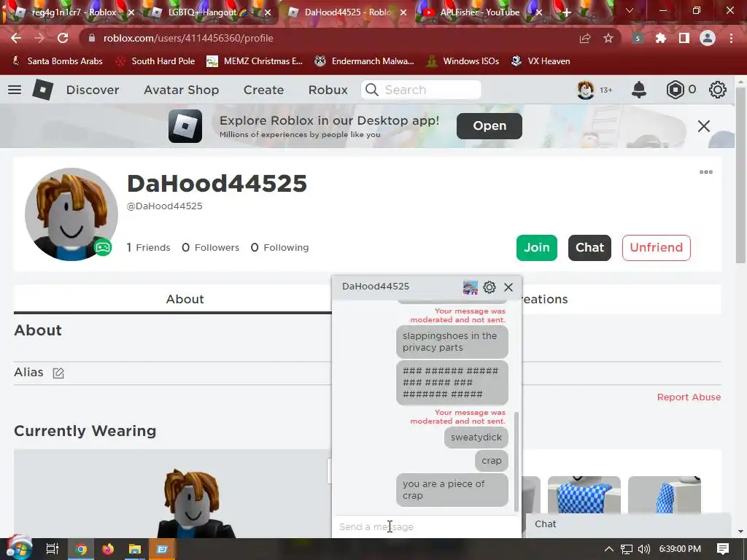
Task: Show hidden system tray icons
Action: point(609,549)
